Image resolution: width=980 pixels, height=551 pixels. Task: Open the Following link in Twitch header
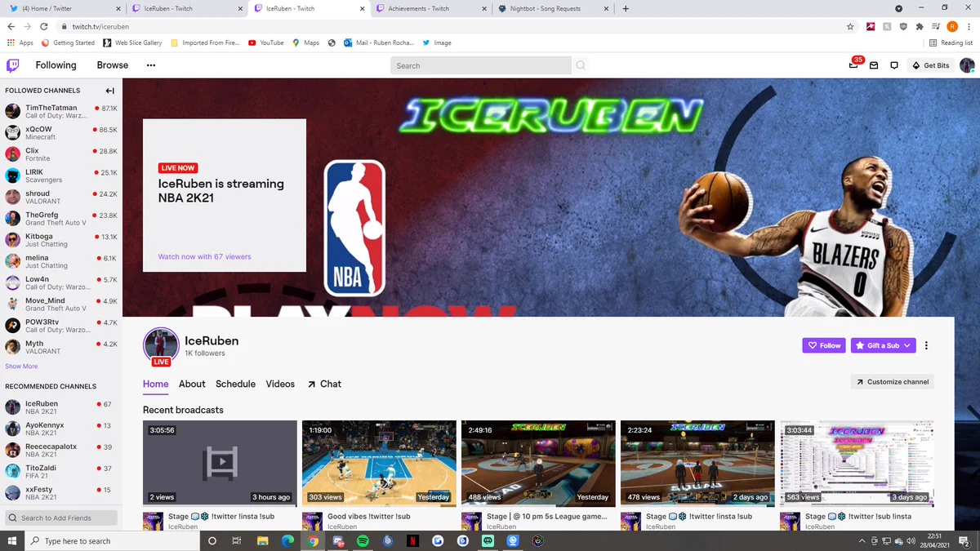pos(56,65)
